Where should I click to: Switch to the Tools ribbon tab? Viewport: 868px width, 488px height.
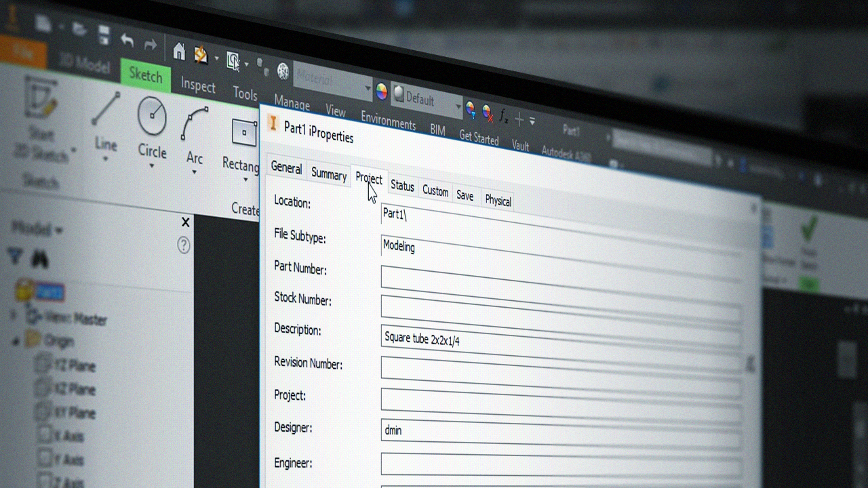[245, 93]
